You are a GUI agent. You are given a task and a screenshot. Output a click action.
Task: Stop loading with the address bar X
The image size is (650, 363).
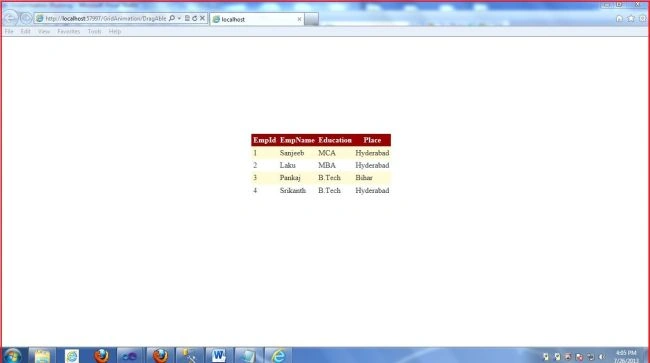pos(202,19)
